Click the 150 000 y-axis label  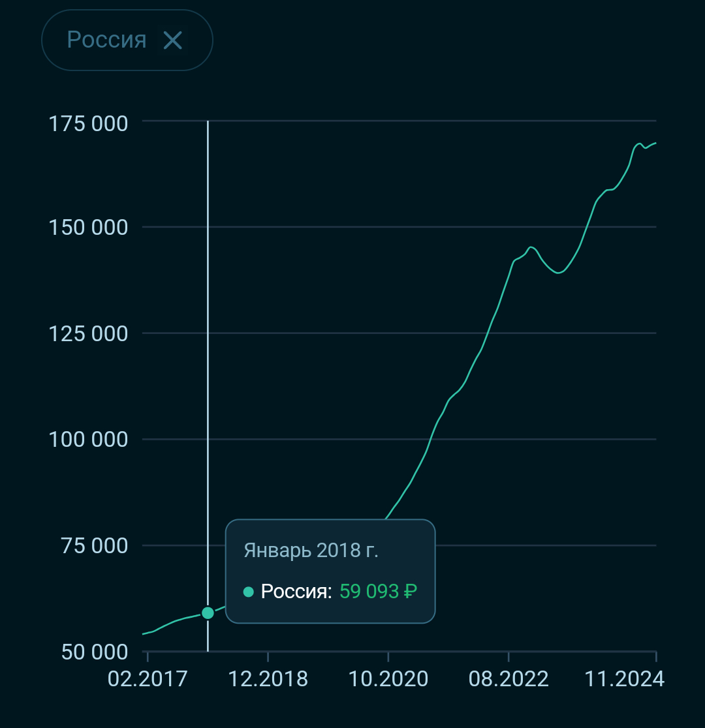[88, 228]
